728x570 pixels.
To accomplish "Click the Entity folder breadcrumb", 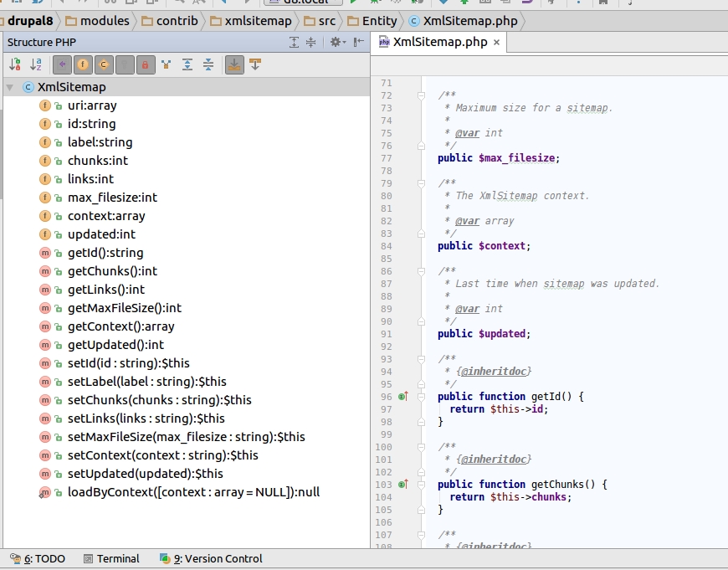I will tap(372, 21).
